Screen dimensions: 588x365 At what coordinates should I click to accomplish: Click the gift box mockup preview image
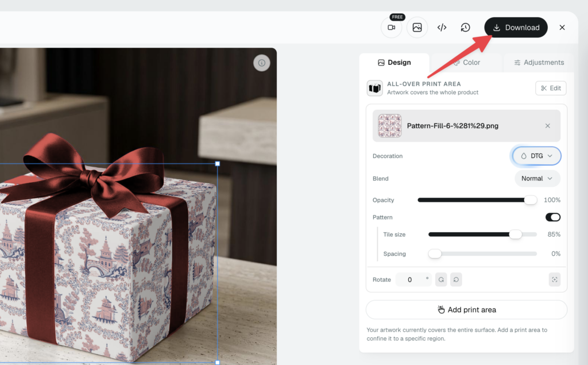point(138,206)
